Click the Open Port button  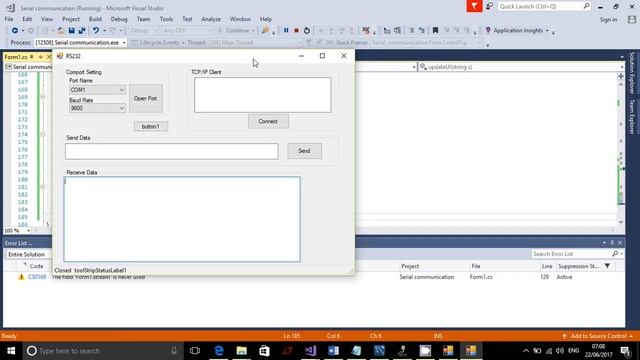pyautogui.click(x=146, y=98)
